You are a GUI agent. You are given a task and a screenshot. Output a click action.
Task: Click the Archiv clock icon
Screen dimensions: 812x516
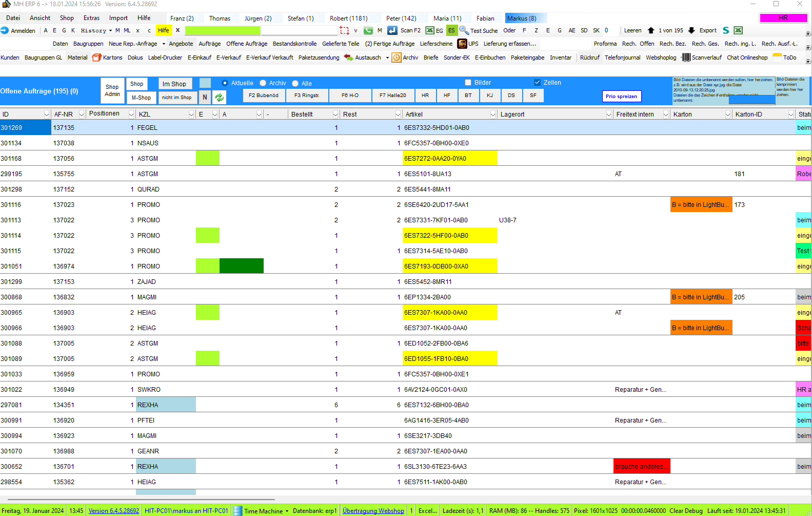click(x=397, y=58)
